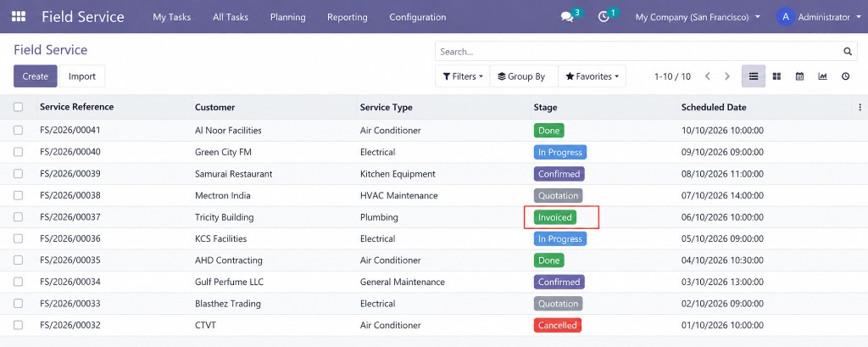Open the Reporting menu
Image resolution: width=868 pixels, height=347 pixels.
(x=347, y=17)
